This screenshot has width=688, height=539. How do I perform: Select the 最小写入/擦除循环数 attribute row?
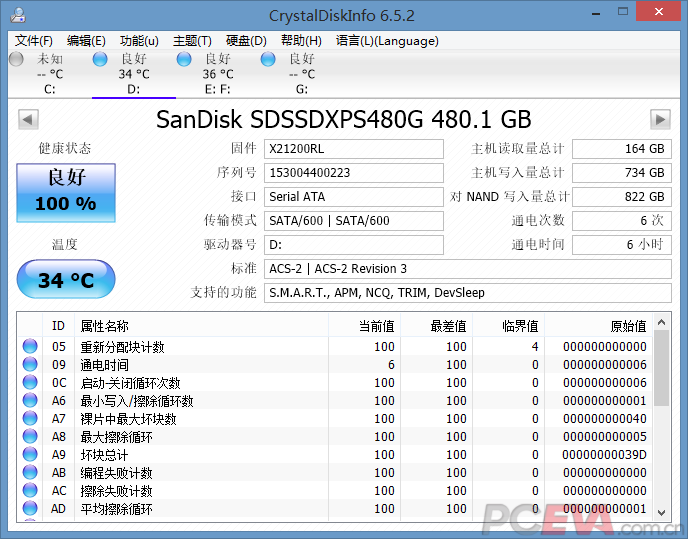(336, 400)
